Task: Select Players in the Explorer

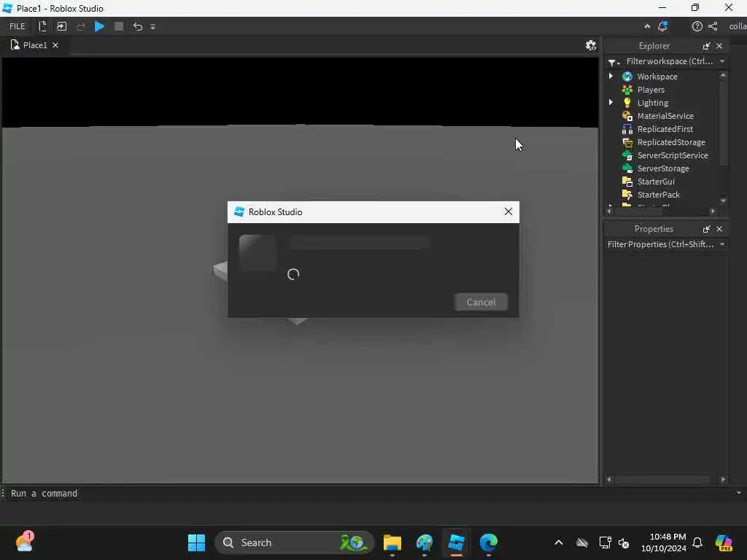Action: (x=651, y=90)
